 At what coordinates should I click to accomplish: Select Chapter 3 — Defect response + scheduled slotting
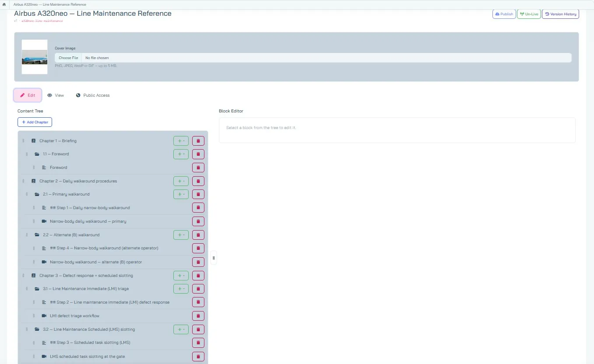point(86,276)
